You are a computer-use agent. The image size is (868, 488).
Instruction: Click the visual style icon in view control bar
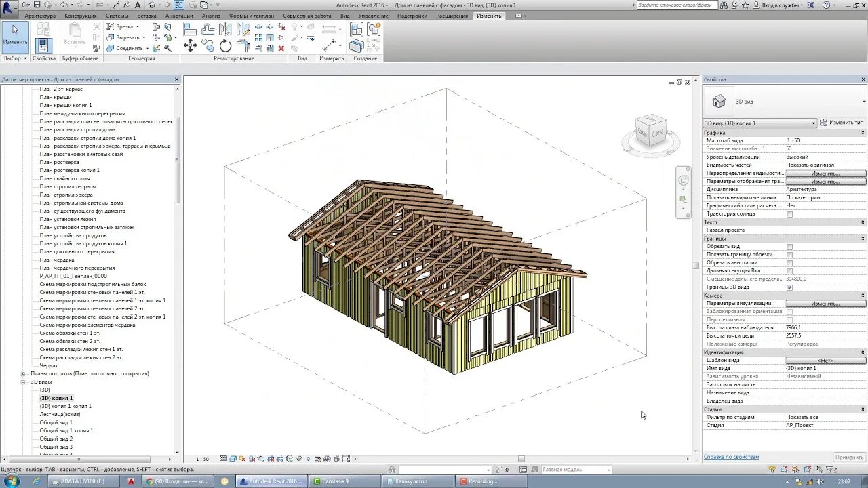click(233, 459)
